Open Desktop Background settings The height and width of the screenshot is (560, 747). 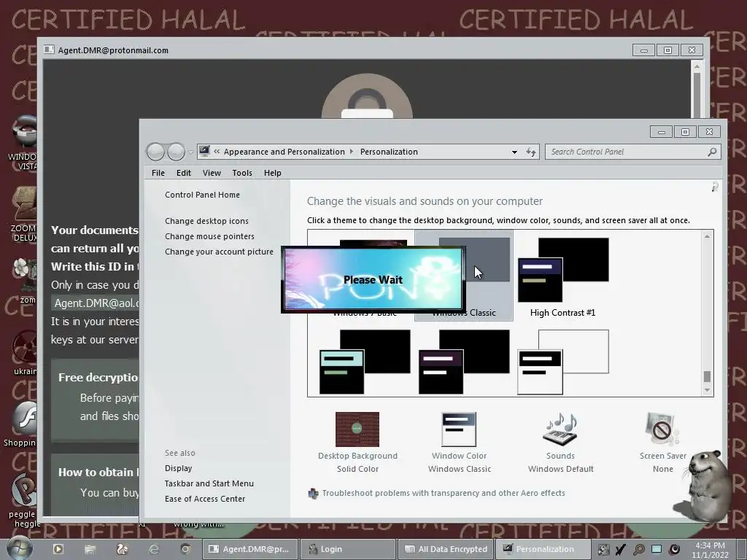[x=357, y=443]
